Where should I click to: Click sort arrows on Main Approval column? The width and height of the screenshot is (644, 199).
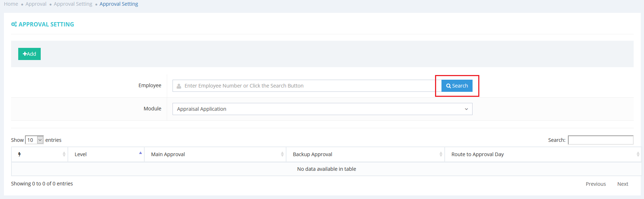pyautogui.click(x=282, y=154)
